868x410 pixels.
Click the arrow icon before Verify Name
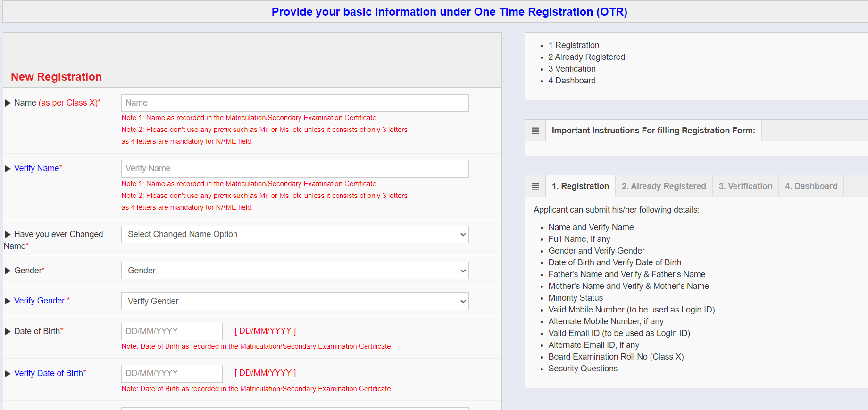coord(8,169)
